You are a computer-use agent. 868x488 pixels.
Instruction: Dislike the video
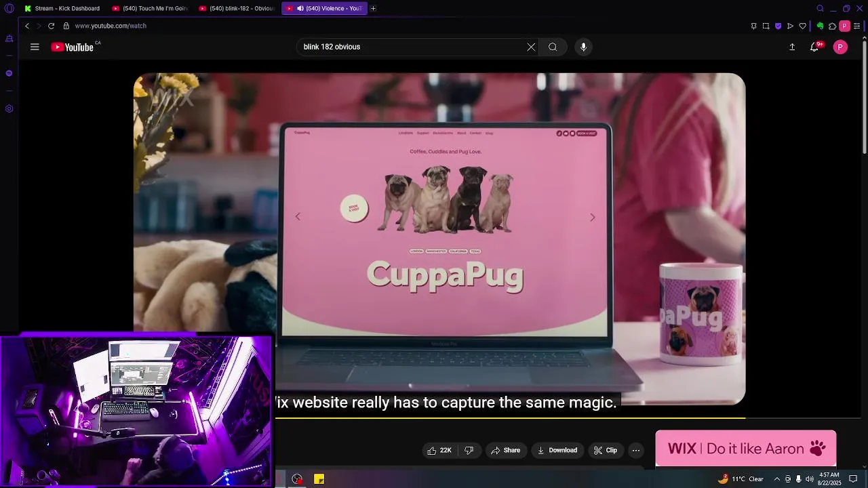(469, 450)
